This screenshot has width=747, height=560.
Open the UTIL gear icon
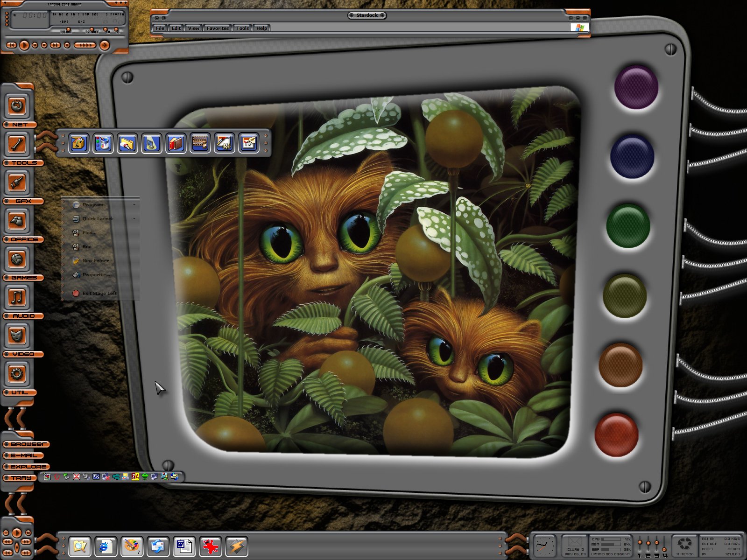[17, 373]
